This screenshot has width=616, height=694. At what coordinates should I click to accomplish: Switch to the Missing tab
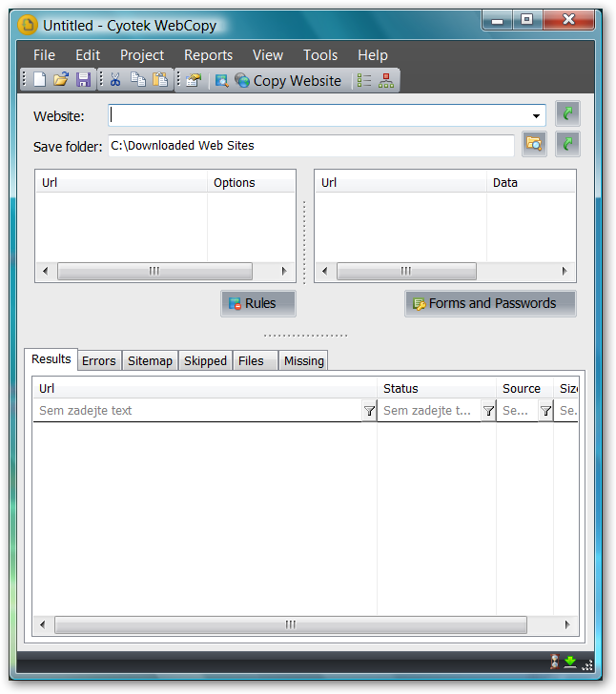(304, 360)
